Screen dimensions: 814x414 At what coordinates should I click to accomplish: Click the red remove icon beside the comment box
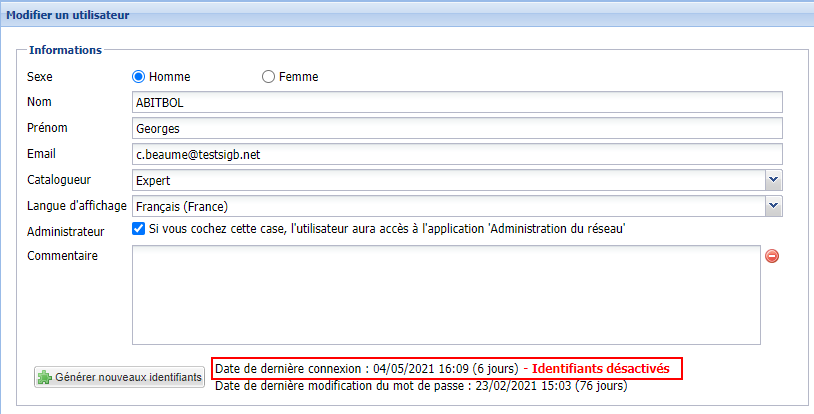click(x=772, y=256)
